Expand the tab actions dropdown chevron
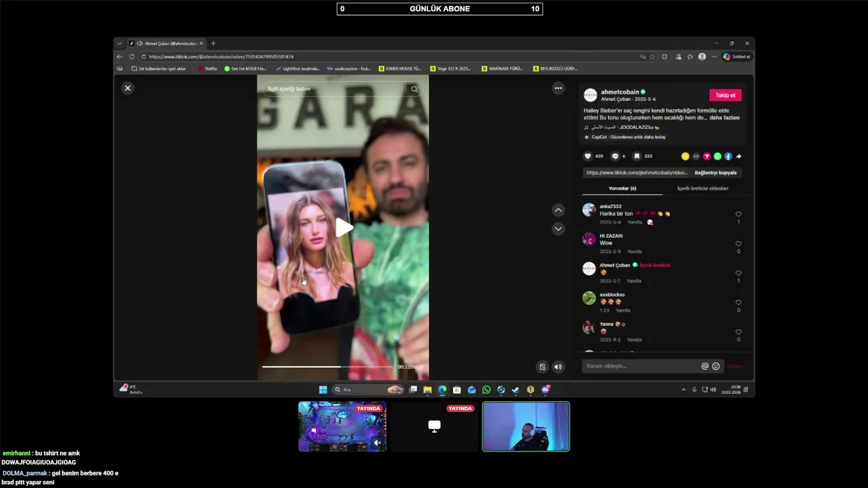This screenshot has height=488, width=868. coord(119,43)
